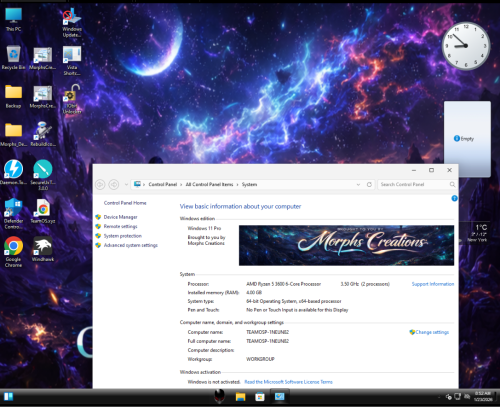Image resolution: width=500 pixels, height=407 pixels.
Task: Click the System breadcrumb item
Action: pyautogui.click(x=249, y=184)
